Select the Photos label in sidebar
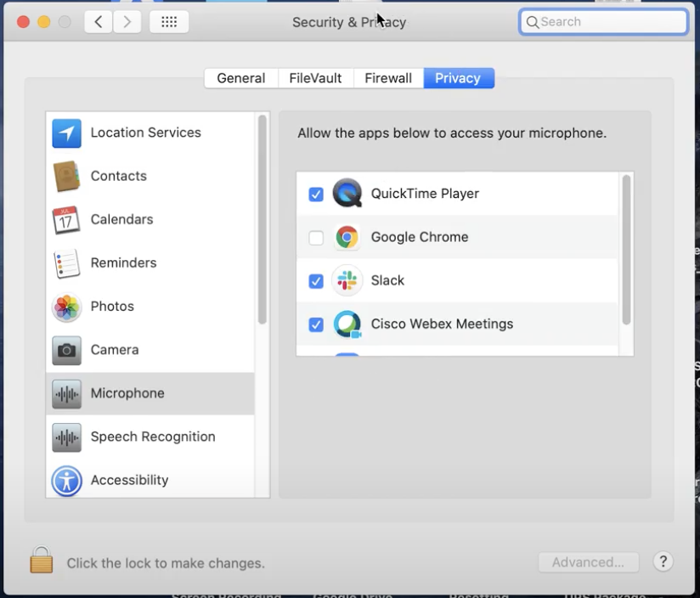700x598 pixels. [112, 306]
